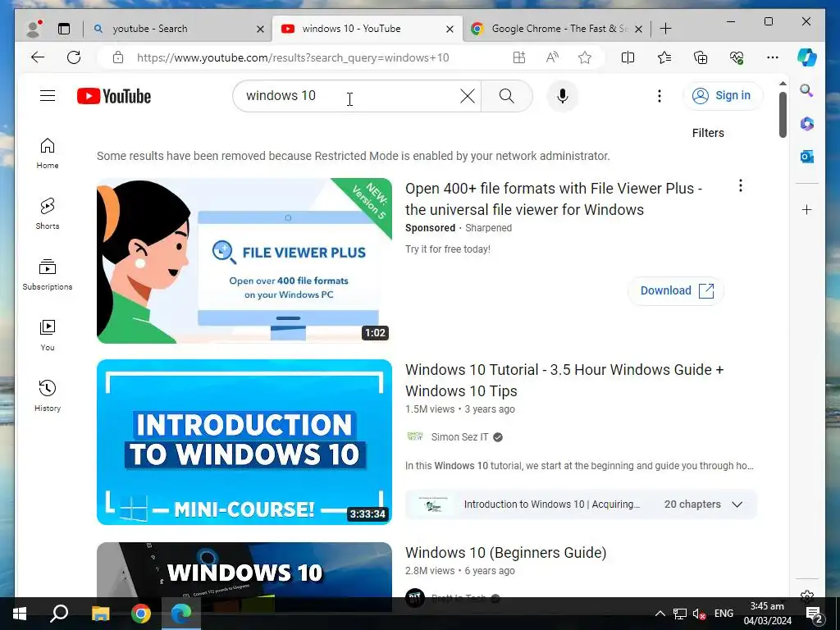Start voice search with the microphone
The image size is (840, 630).
[562, 96]
